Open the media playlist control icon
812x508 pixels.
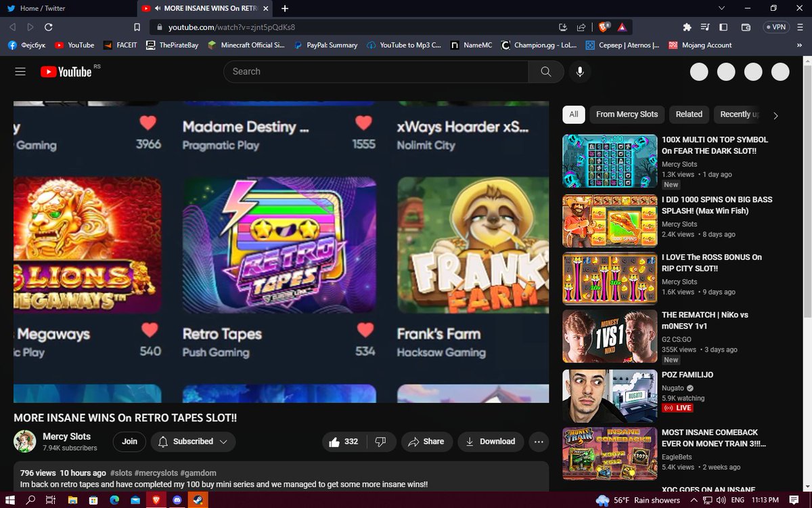(x=706, y=27)
